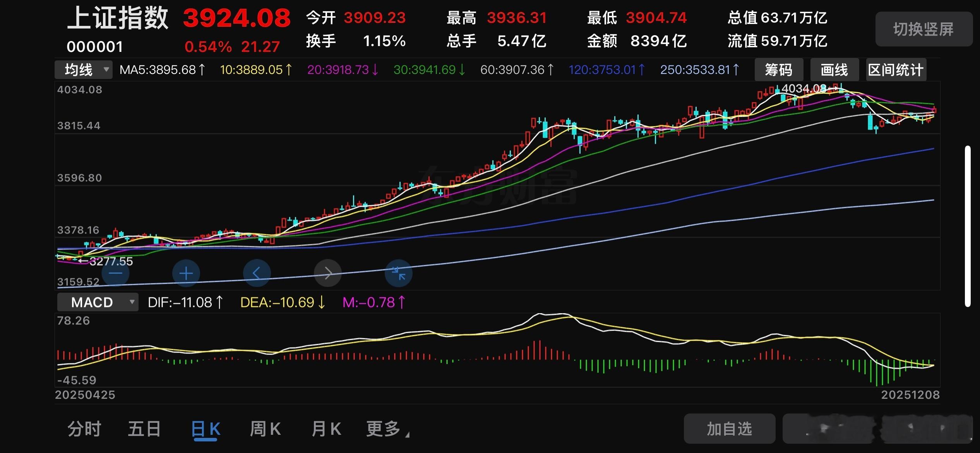The image size is (980, 453).
Task: Click the 4034.08 high price marker
Action: point(804,89)
